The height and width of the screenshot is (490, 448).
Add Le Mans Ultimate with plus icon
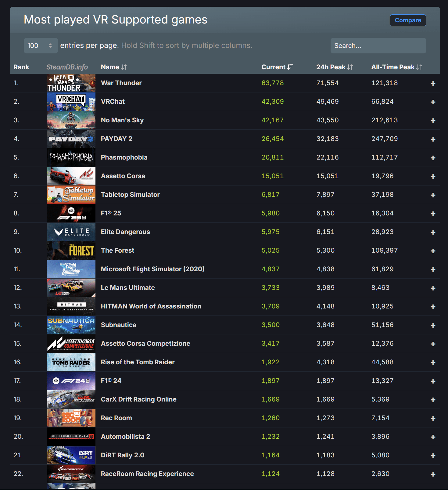(x=433, y=288)
